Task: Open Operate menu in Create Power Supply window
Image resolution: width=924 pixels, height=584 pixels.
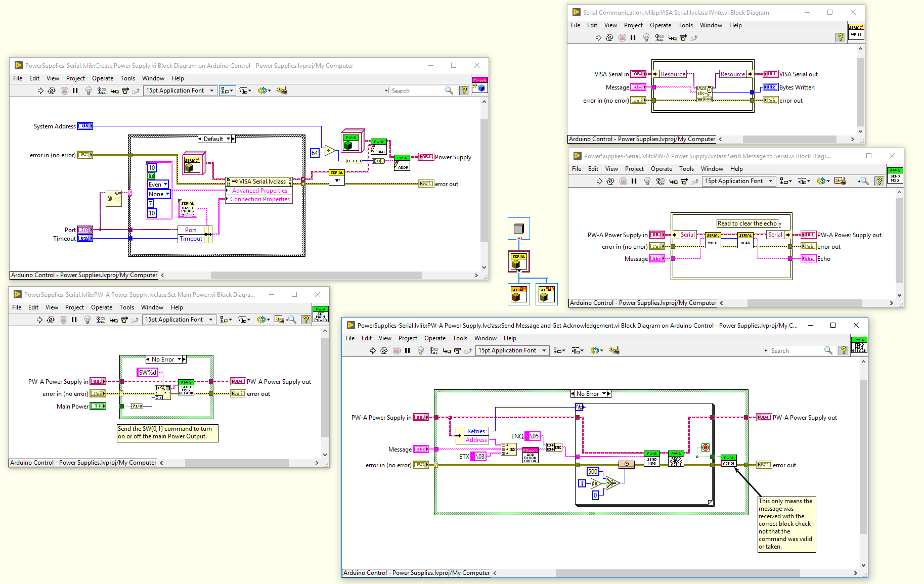Action: point(103,78)
